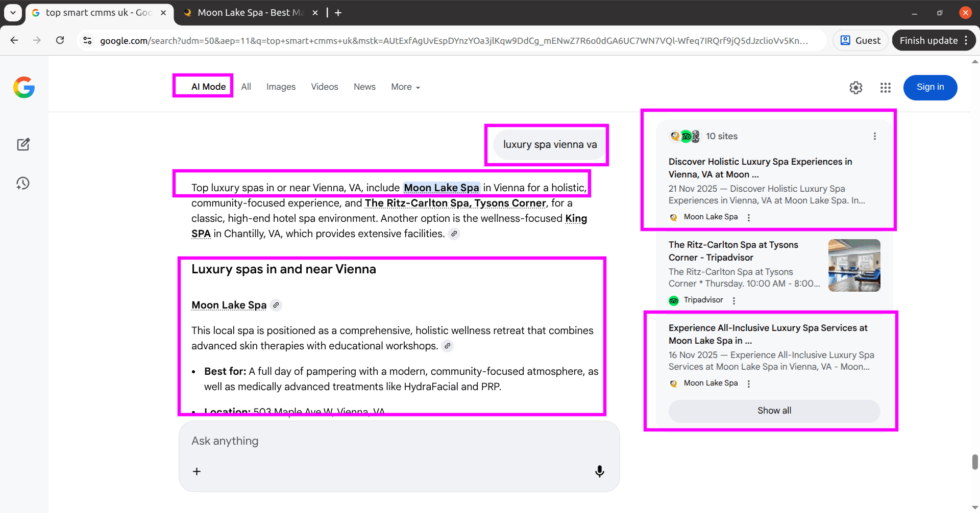Click the Google apps grid icon
Viewport: 980px width, 513px height.
885,87
